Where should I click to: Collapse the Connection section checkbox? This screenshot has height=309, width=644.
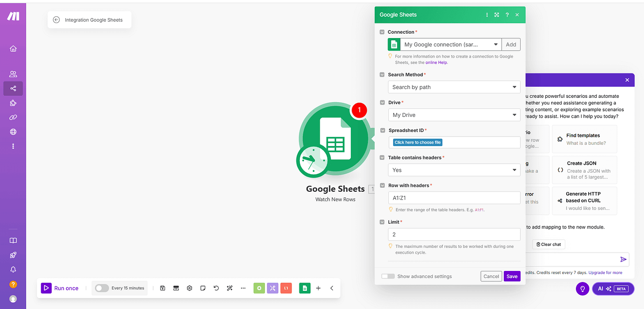(x=382, y=31)
